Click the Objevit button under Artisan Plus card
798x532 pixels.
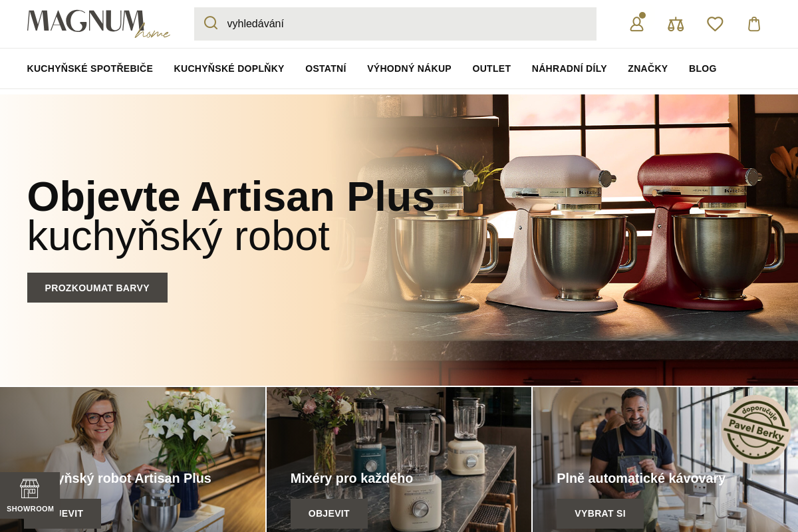pyautogui.click(x=80, y=513)
